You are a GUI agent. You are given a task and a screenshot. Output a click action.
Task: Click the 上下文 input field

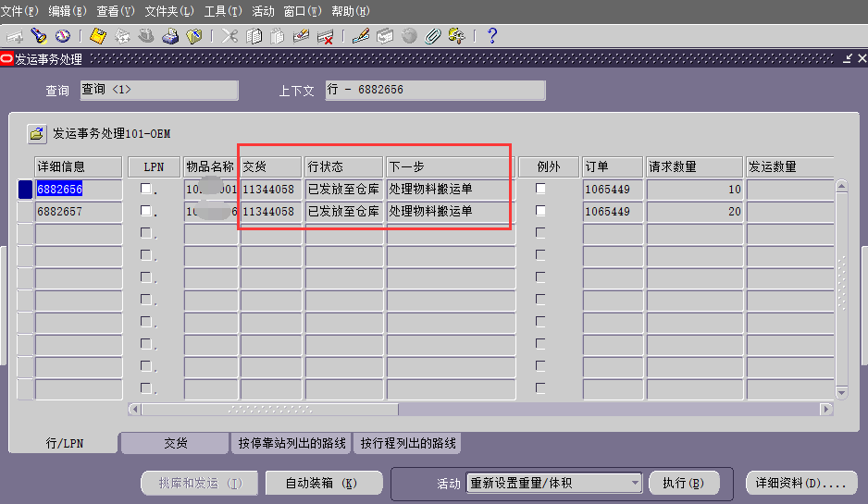[434, 90]
